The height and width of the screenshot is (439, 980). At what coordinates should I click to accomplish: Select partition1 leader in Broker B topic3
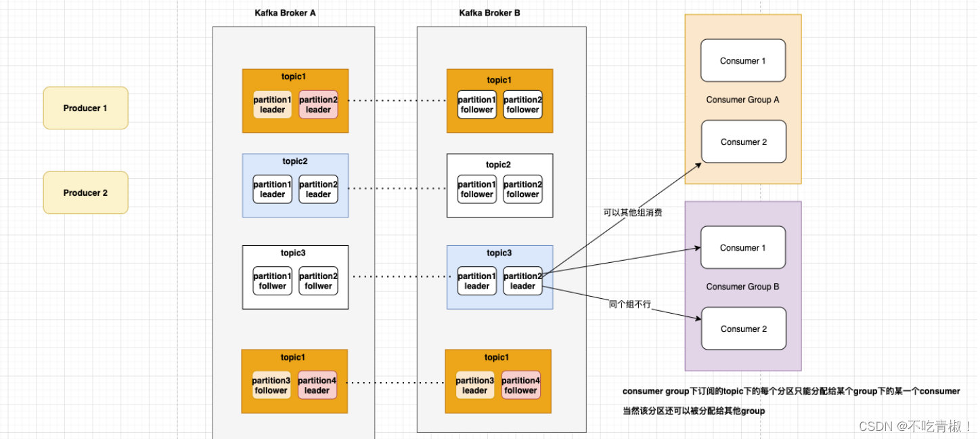pyautogui.click(x=477, y=280)
